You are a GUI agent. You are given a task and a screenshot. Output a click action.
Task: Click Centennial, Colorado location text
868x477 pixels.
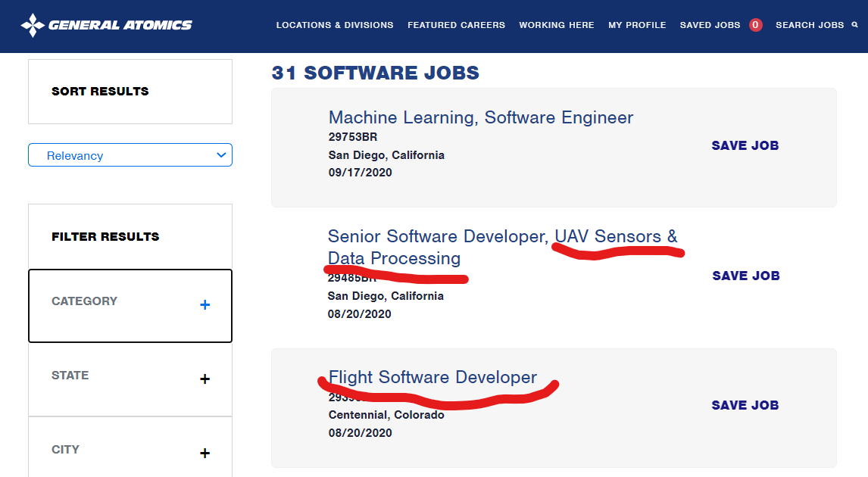pos(386,414)
